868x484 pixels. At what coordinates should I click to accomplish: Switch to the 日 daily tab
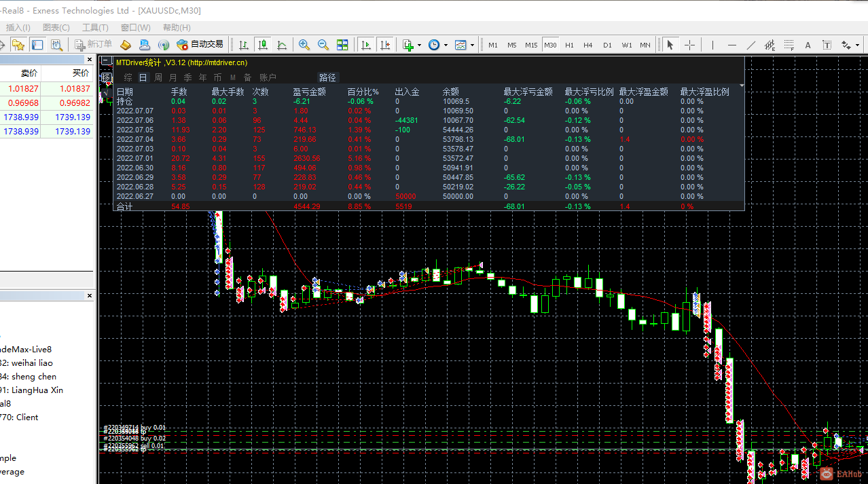(143, 77)
